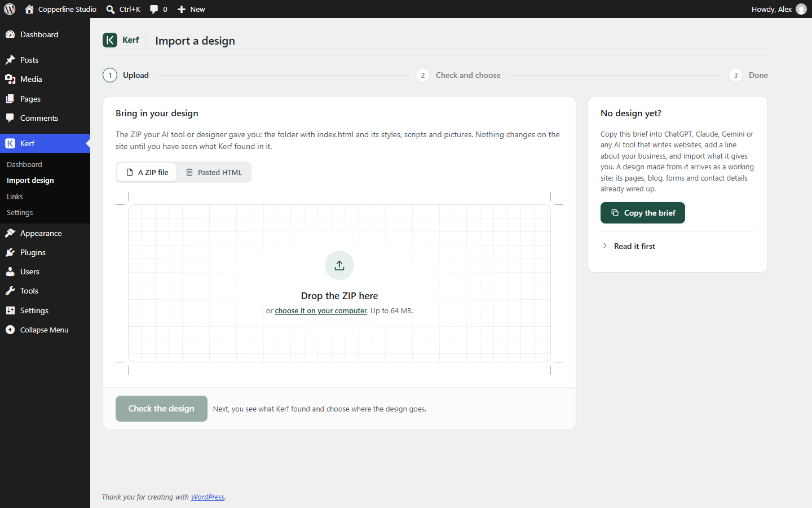The width and height of the screenshot is (812, 508).
Task: Click the Posts pushpin icon
Action: [x=10, y=60]
